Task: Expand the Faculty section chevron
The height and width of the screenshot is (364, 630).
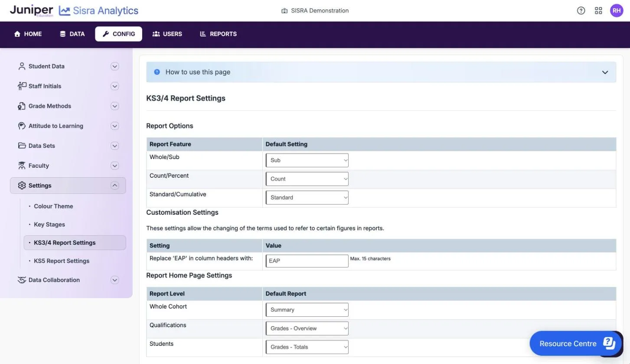Action: 114,166
